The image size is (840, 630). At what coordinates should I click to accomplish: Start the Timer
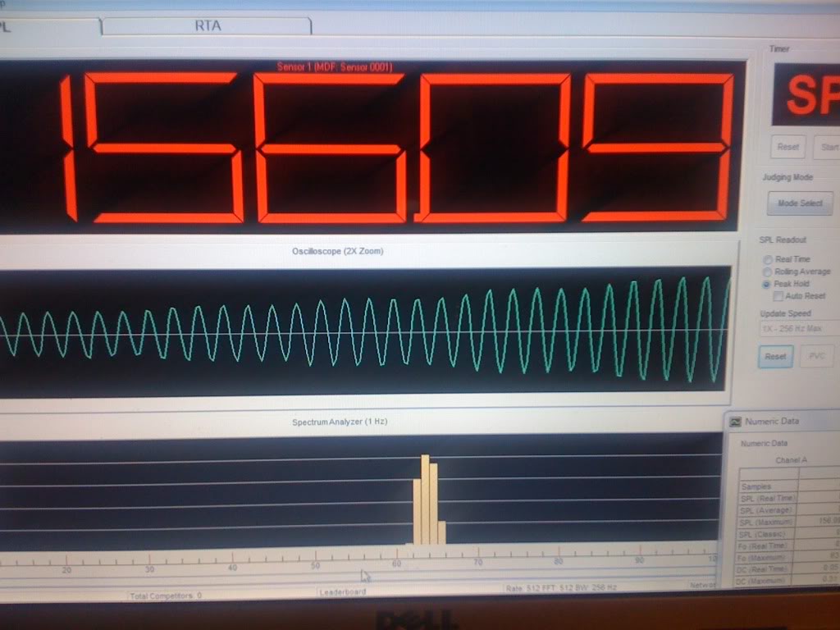[x=828, y=147]
